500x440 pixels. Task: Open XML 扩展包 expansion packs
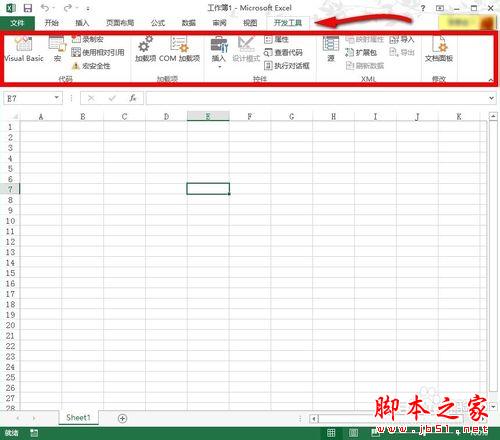click(361, 52)
